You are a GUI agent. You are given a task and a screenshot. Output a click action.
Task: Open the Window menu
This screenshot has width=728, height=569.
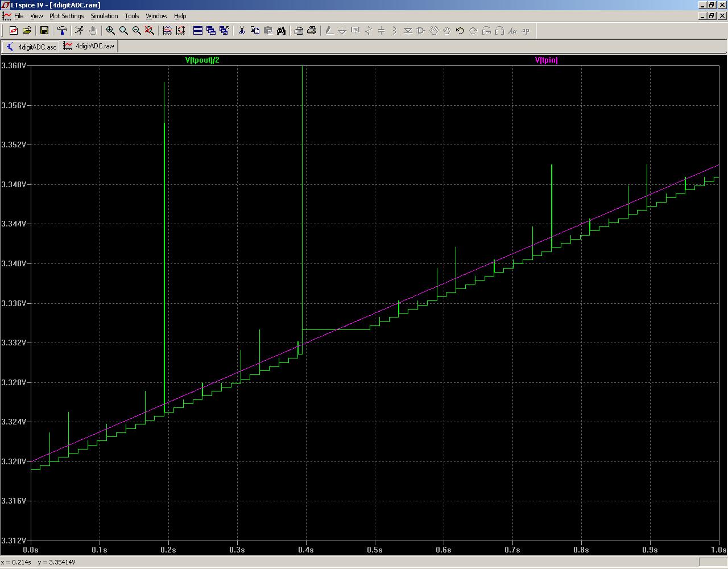156,16
